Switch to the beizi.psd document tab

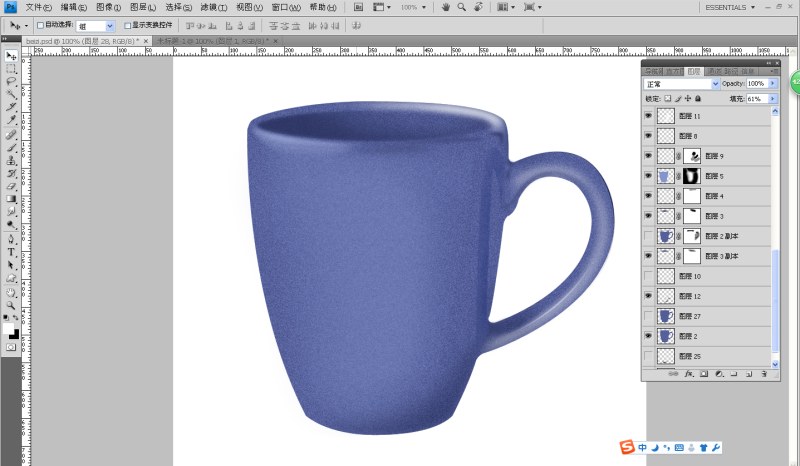tap(83, 41)
